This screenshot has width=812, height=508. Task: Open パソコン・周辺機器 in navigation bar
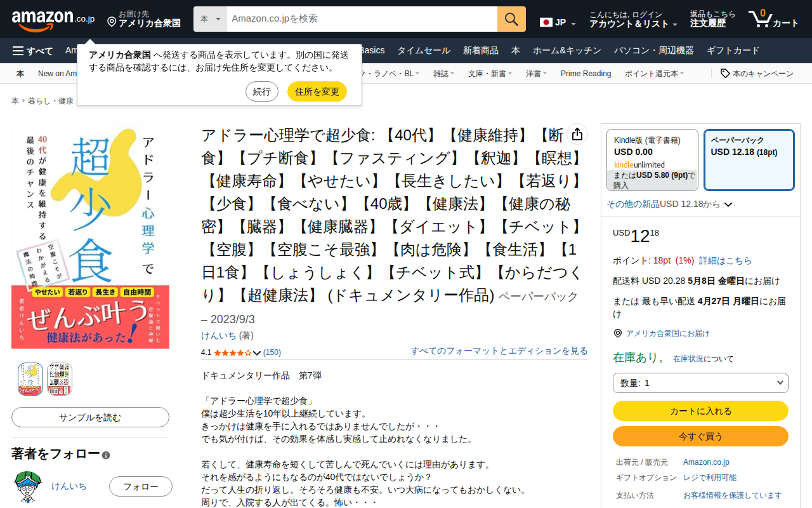[x=654, y=51]
